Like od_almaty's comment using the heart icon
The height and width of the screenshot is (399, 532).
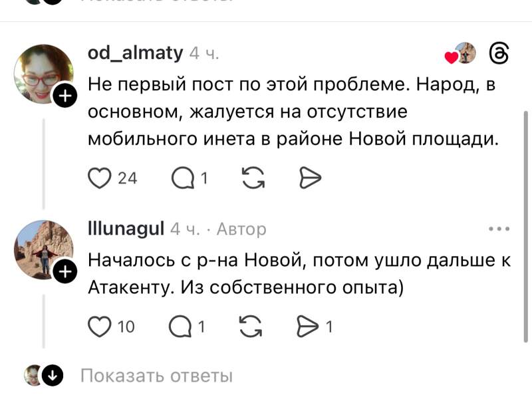coord(100,178)
